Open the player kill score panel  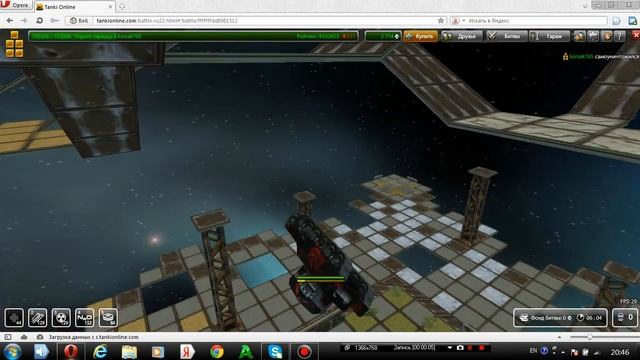624,318
